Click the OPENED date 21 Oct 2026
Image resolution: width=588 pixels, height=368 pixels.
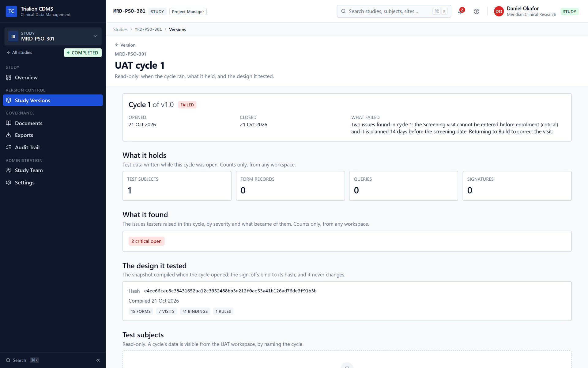(x=142, y=125)
